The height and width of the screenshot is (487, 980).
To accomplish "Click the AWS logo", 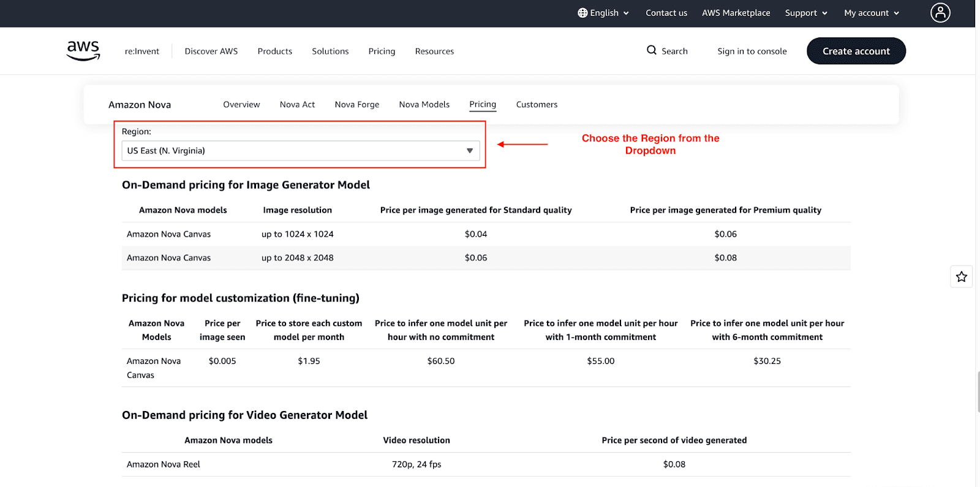I will tap(83, 51).
